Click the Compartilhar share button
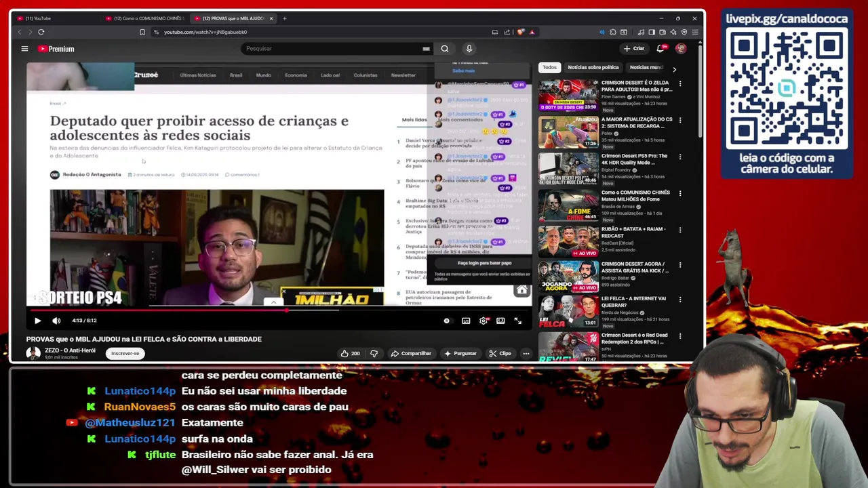 click(x=411, y=353)
